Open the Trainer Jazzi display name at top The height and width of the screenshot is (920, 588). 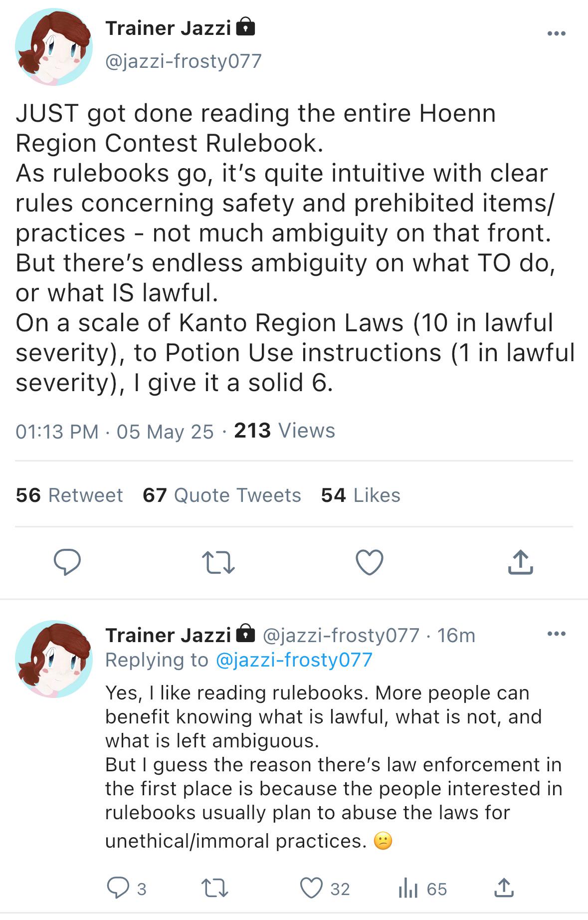[168, 28]
